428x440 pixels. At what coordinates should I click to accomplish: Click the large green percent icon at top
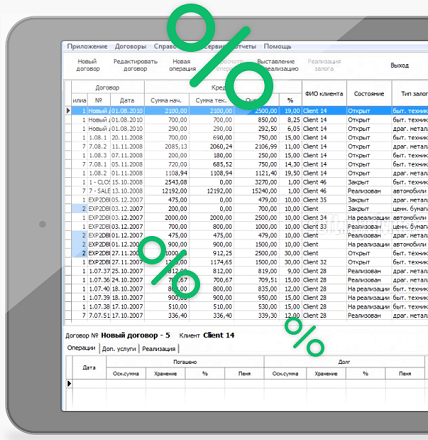[x=220, y=57]
